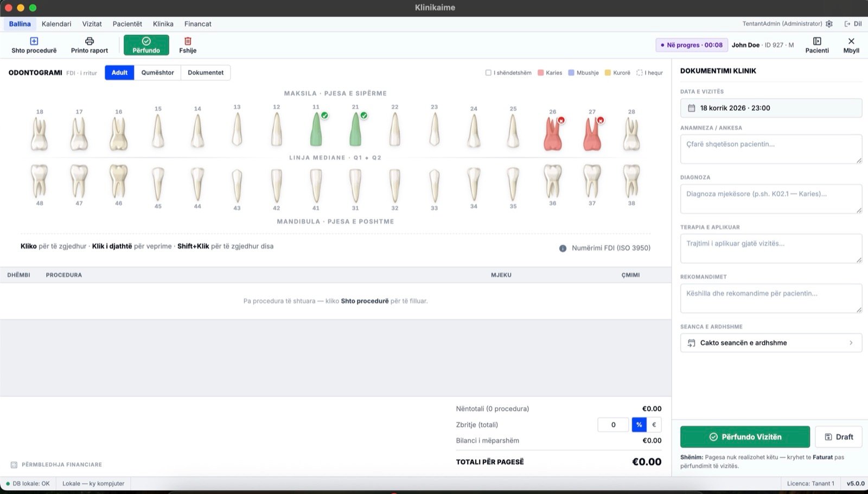Open the visit date picker field
Image resolution: width=868 pixels, height=494 pixels.
(771, 108)
